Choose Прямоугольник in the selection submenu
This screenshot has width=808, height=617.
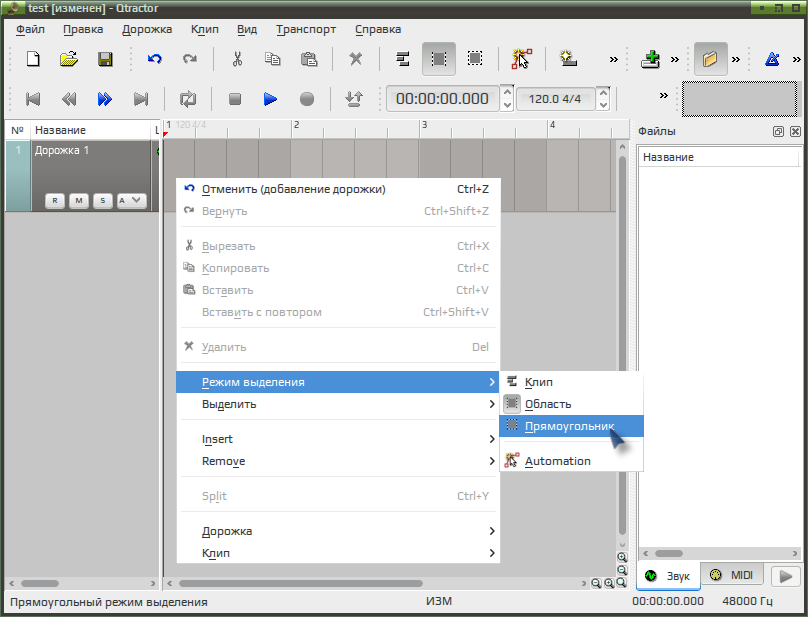tap(571, 426)
